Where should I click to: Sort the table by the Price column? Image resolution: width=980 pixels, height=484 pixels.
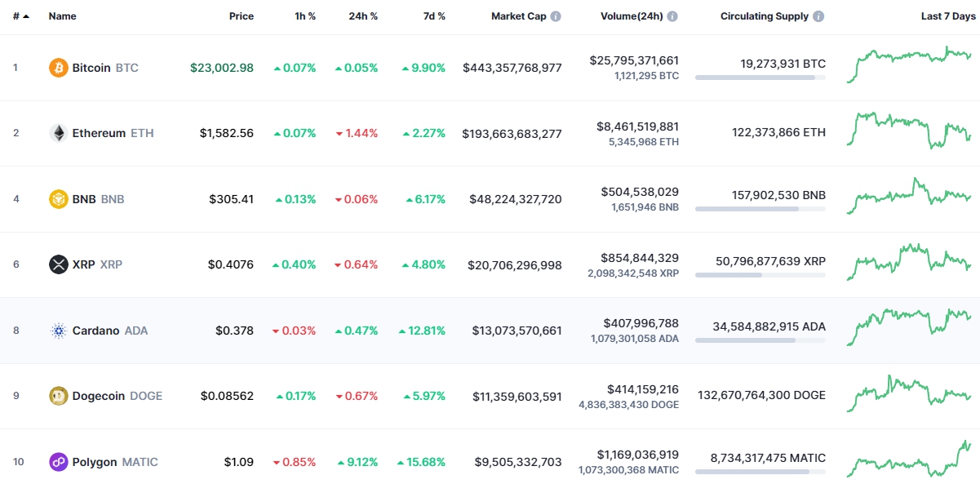[242, 16]
